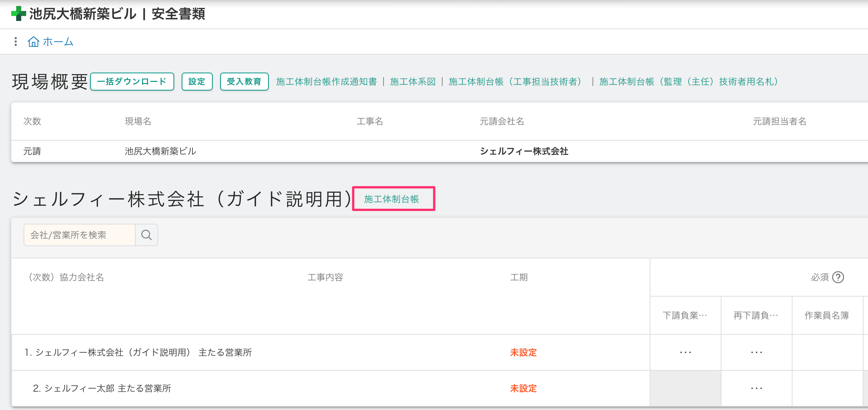This screenshot has height=410, width=868.
Task: Click the ホーム breadcrumb link
Action: click(x=58, y=42)
